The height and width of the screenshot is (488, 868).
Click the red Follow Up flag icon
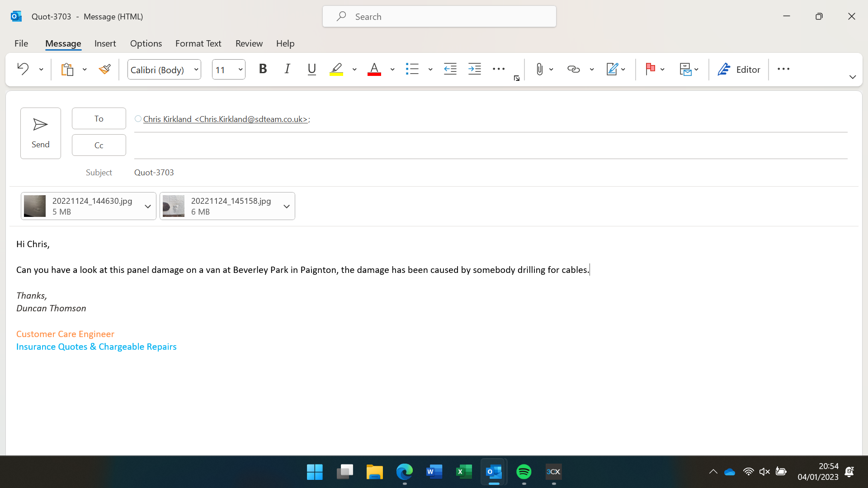(x=651, y=69)
